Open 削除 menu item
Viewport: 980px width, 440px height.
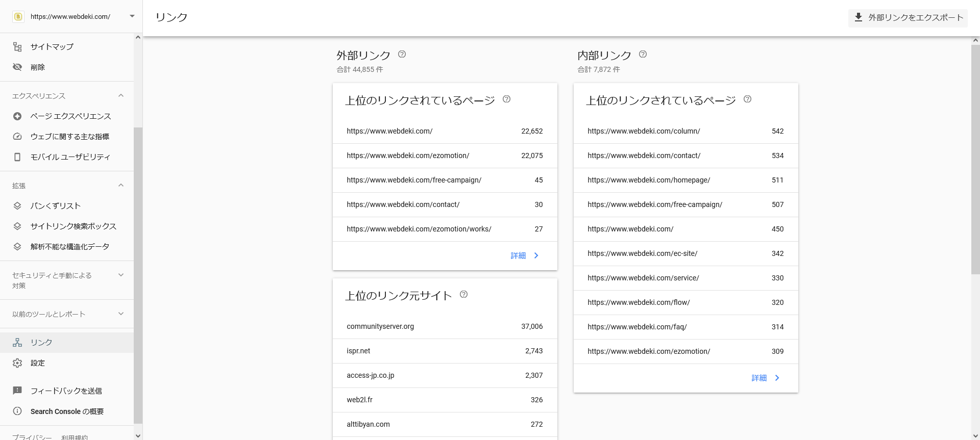(x=67, y=67)
